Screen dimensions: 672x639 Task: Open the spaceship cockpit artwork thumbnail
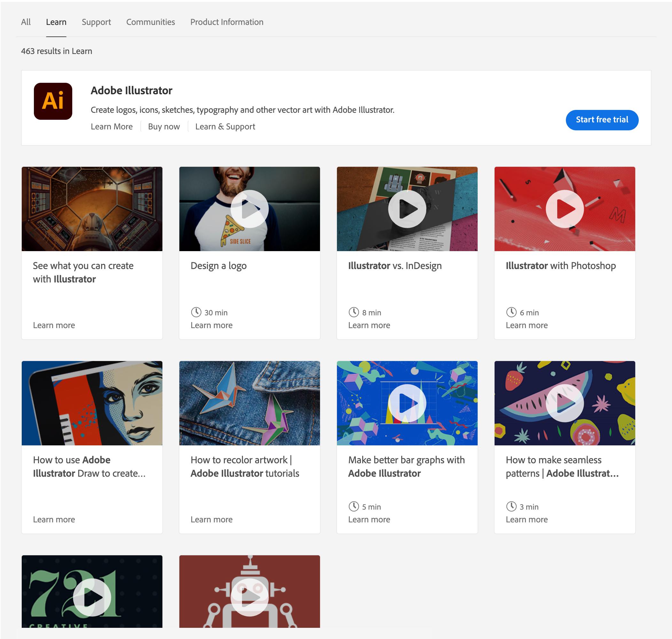[92, 209]
